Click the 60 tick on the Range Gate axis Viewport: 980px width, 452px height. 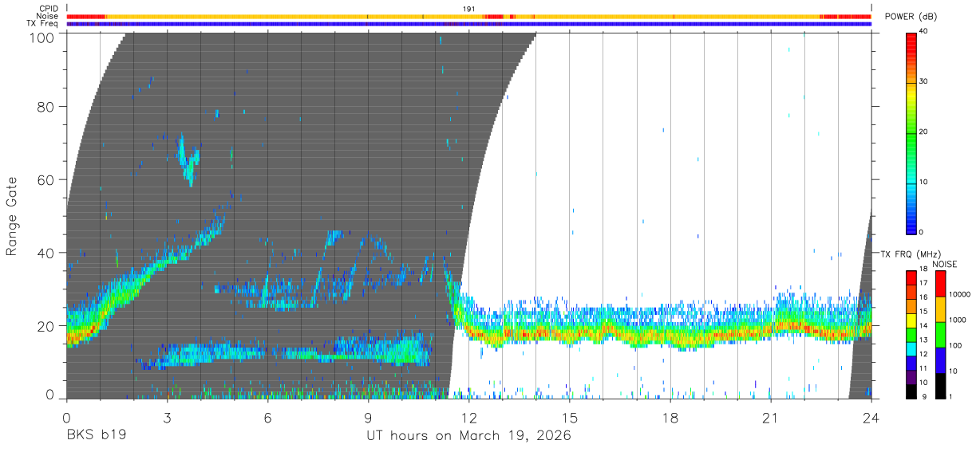point(46,179)
